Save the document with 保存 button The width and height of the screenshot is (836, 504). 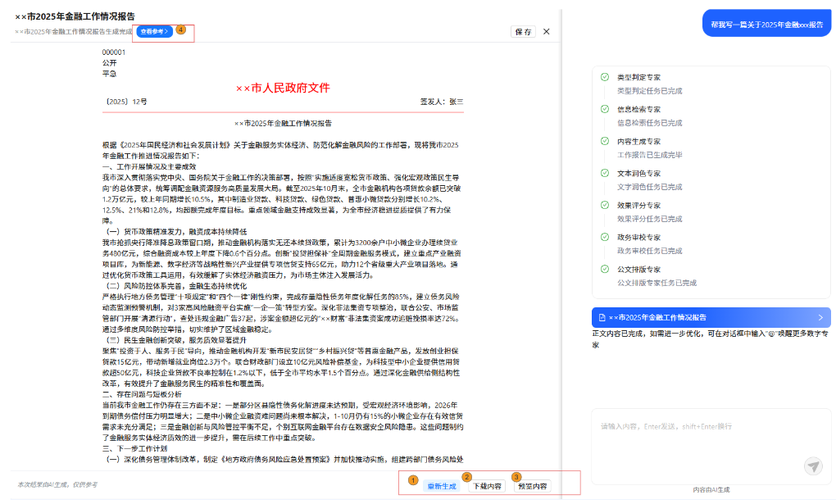[523, 32]
